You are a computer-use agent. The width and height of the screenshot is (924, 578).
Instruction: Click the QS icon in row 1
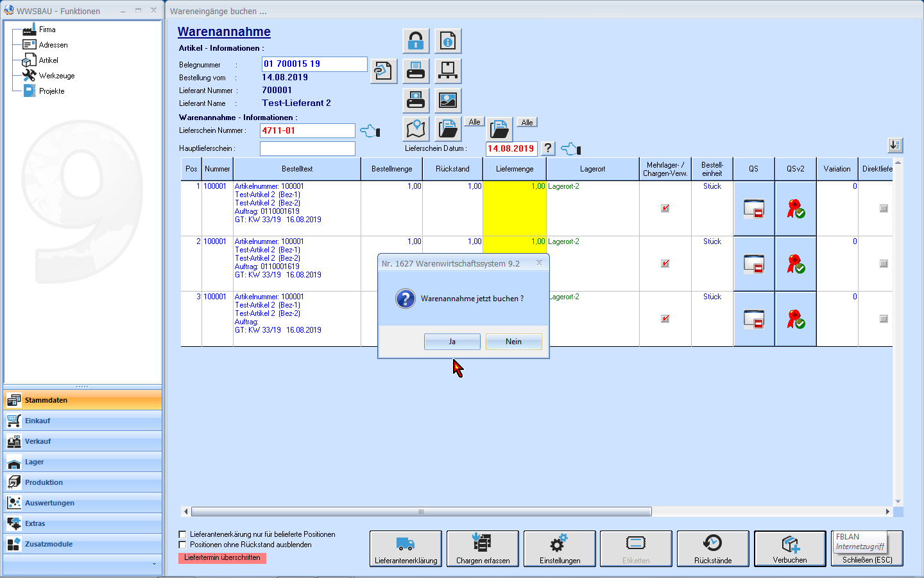click(753, 209)
